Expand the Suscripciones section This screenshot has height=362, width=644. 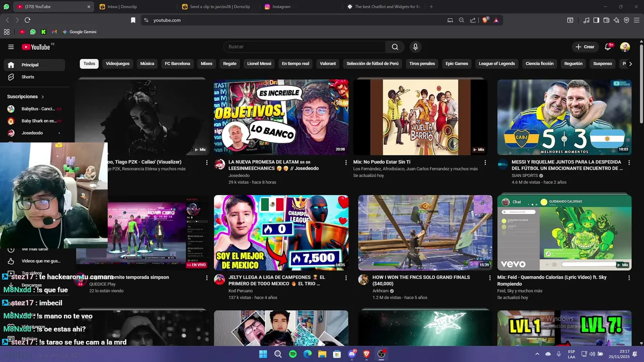click(x=26, y=97)
